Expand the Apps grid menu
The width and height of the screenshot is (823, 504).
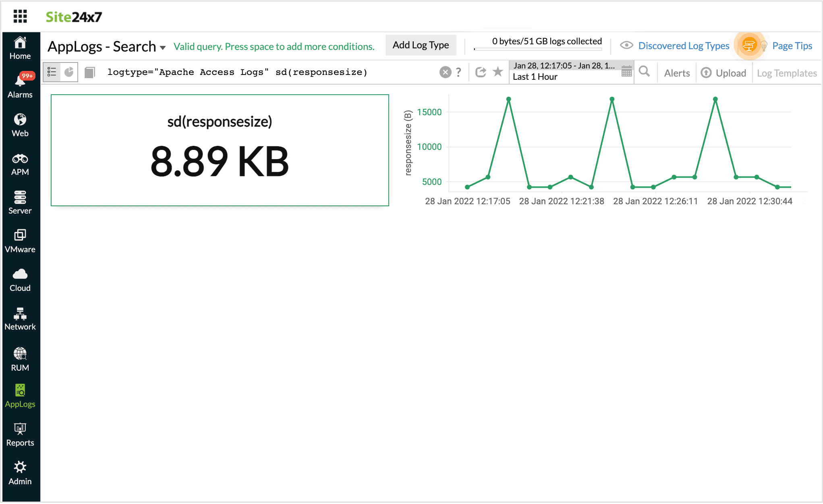(19, 17)
